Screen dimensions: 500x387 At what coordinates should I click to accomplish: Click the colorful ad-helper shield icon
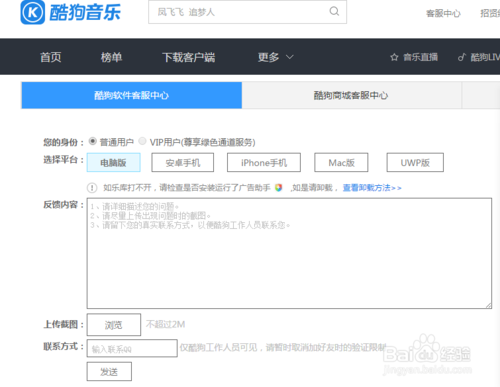[x=278, y=188]
